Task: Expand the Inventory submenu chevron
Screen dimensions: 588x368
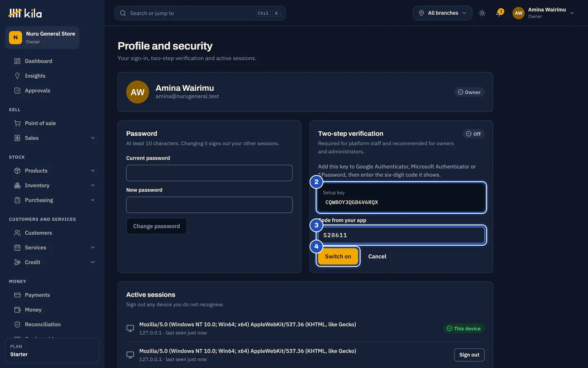Action: [x=93, y=186]
